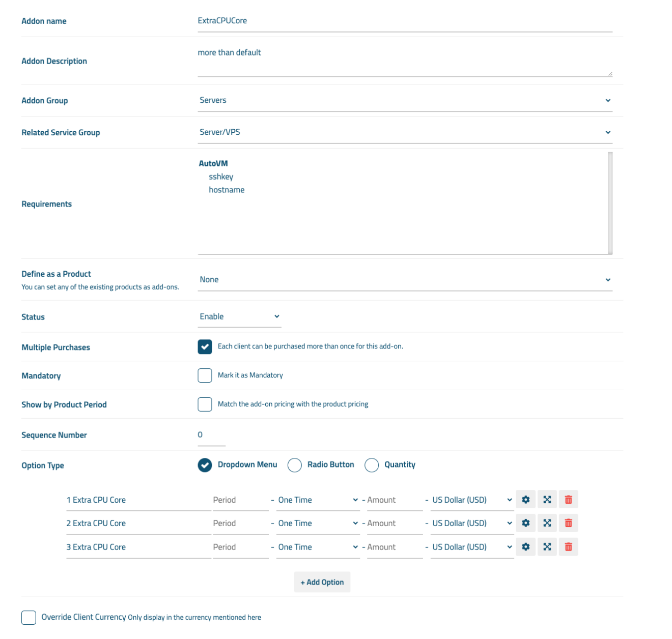Check Mark it as Mandatory
Viewport: 672px width, 639px height.
pos(205,375)
